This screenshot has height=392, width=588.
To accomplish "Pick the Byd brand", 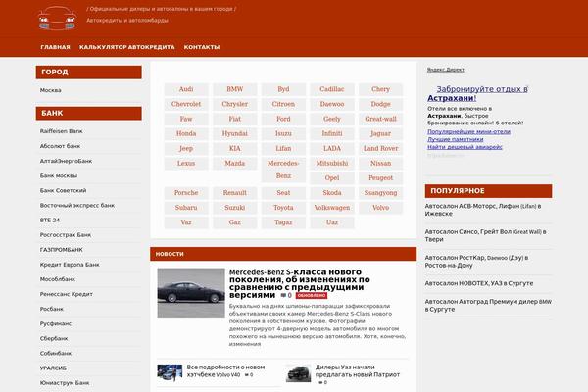I will (283, 89).
